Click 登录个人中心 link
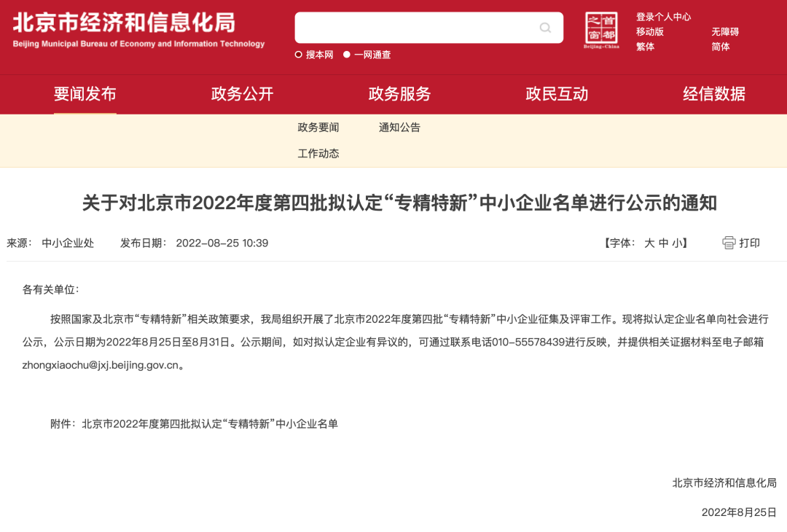 pos(664,17)
